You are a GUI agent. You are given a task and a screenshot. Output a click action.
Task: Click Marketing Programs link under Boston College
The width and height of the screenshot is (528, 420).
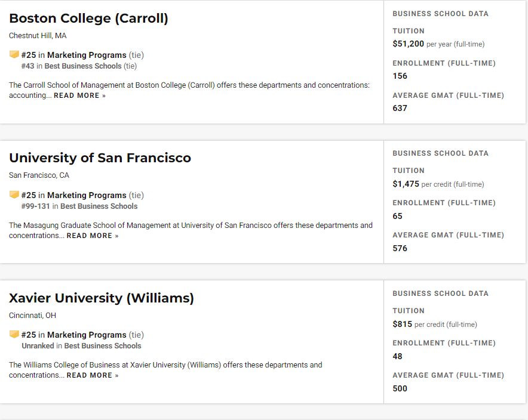click(87, 55)
